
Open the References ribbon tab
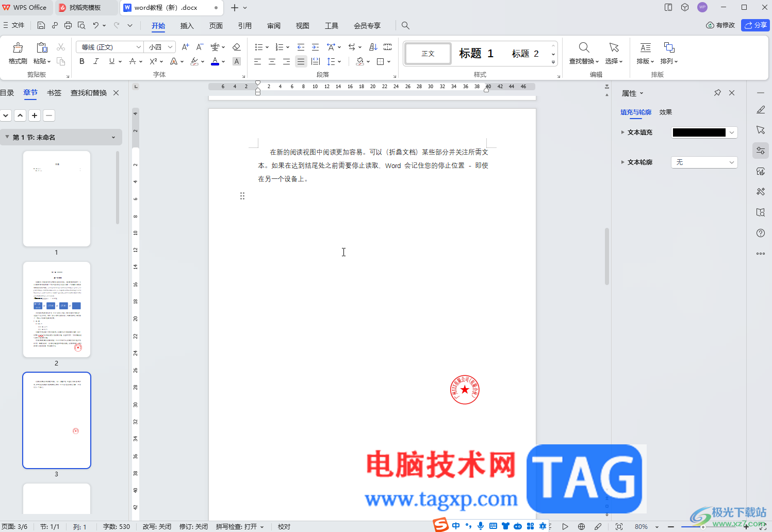pos(245,26)
